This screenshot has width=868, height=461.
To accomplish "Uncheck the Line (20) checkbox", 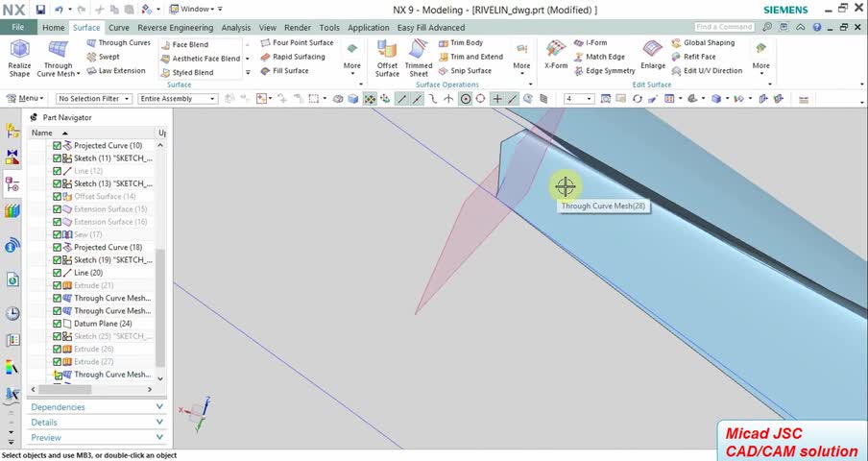I will tap(57, 273).
